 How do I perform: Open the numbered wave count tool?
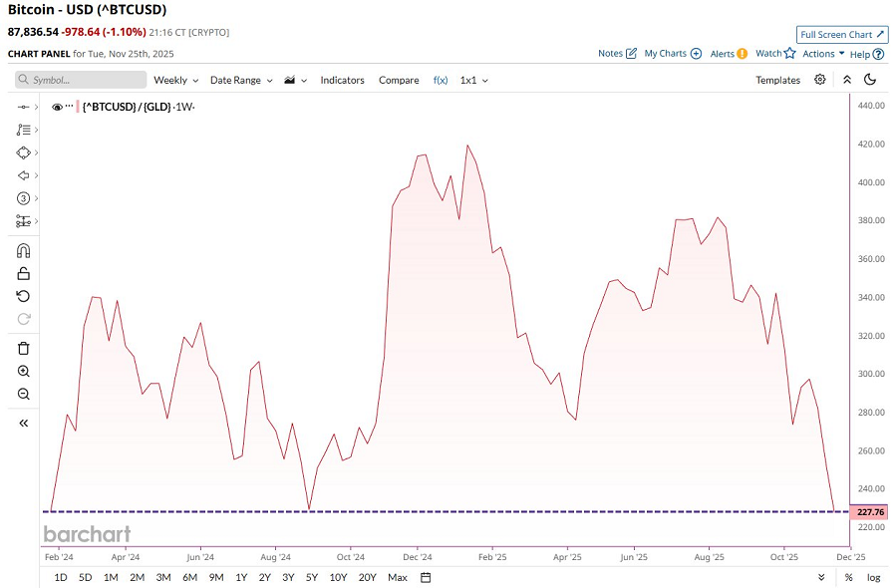coord(23,198)
